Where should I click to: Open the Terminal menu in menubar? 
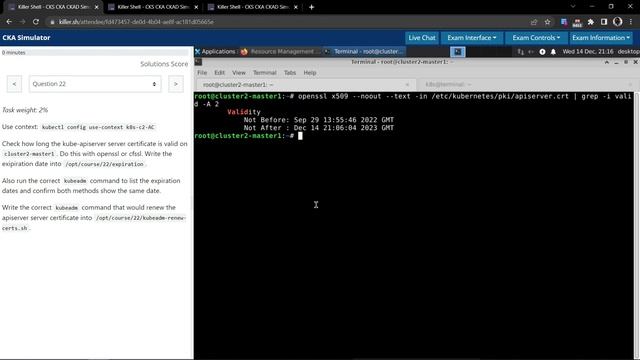pyautogui.click(x=264, y=73)
